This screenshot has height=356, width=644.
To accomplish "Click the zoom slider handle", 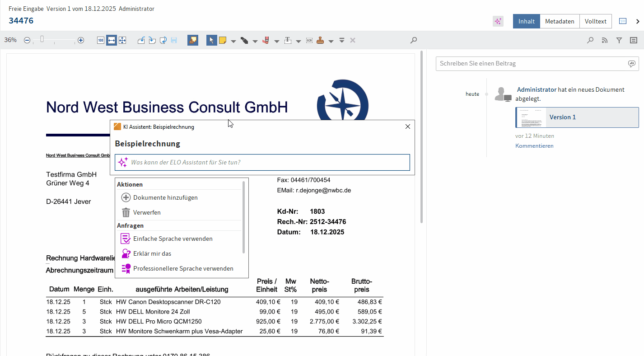I will tap(42, 39).
